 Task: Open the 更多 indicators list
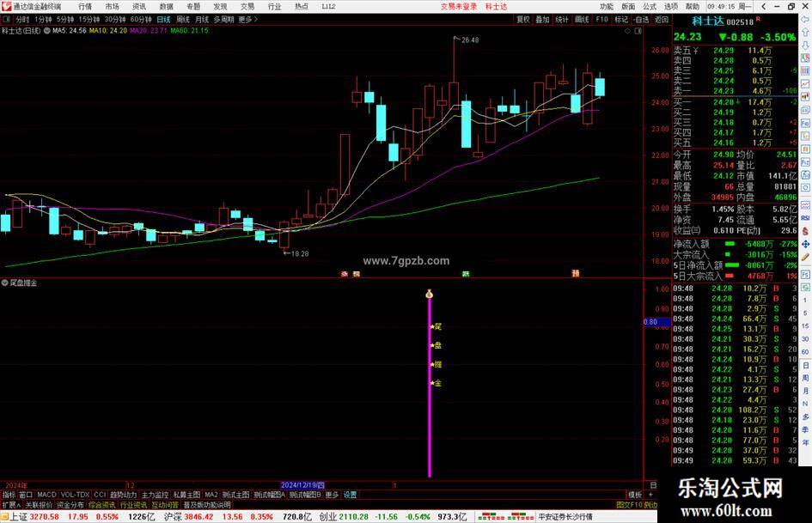tap(332, 495)
